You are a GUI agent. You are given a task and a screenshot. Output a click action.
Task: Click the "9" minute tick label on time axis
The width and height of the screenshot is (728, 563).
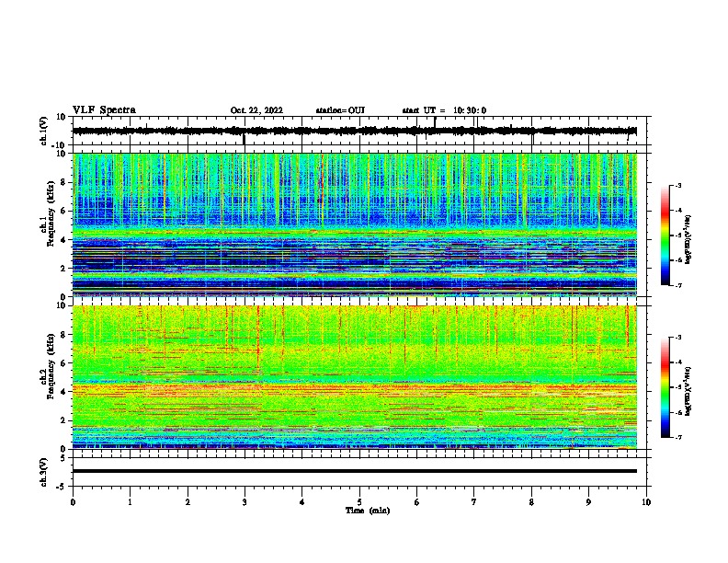(x=588, y=502)
